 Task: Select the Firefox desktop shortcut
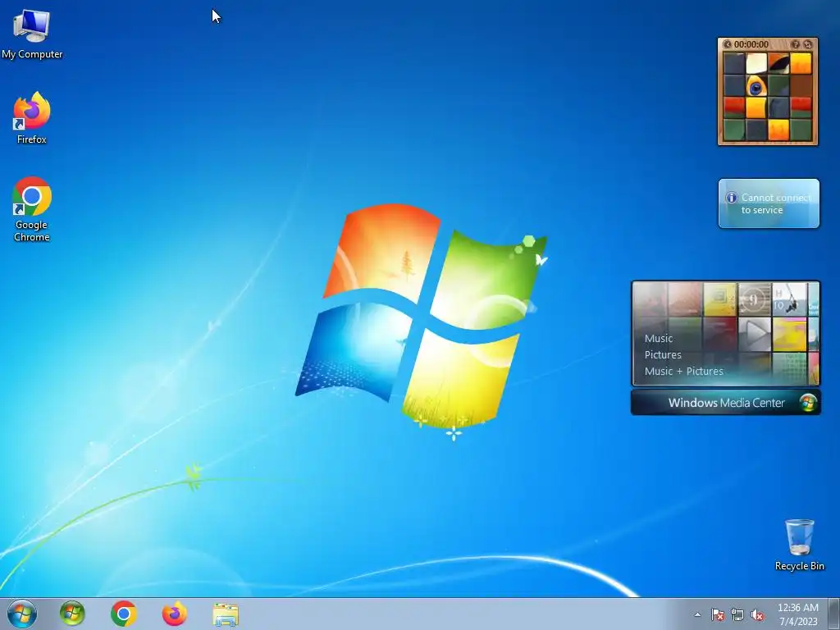click(x=32, y=118)
